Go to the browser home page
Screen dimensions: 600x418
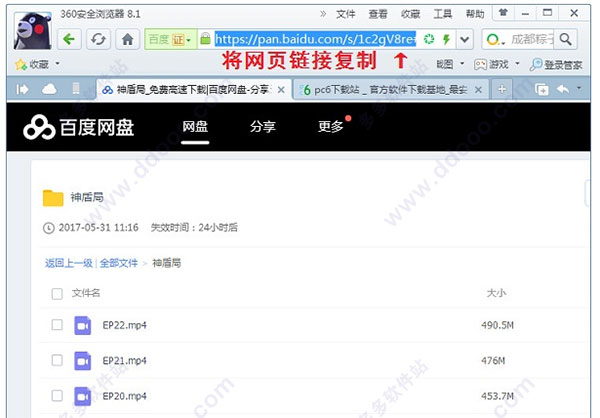(127, 39)
